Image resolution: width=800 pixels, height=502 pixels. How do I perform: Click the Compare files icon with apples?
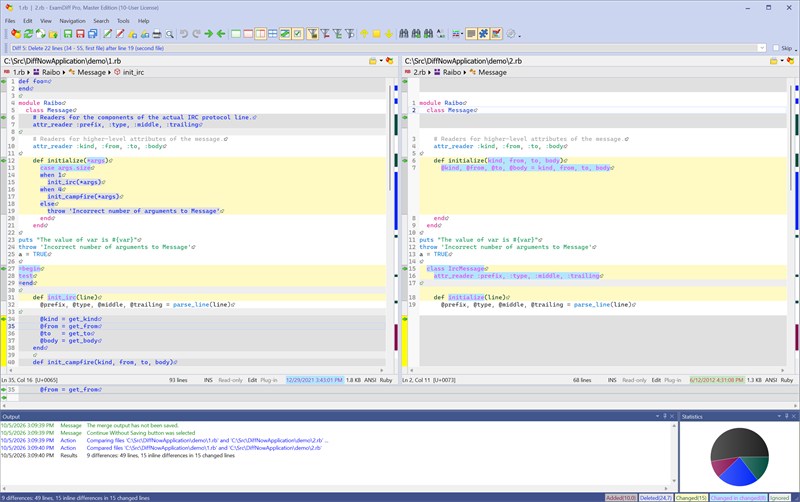[16, 34]
